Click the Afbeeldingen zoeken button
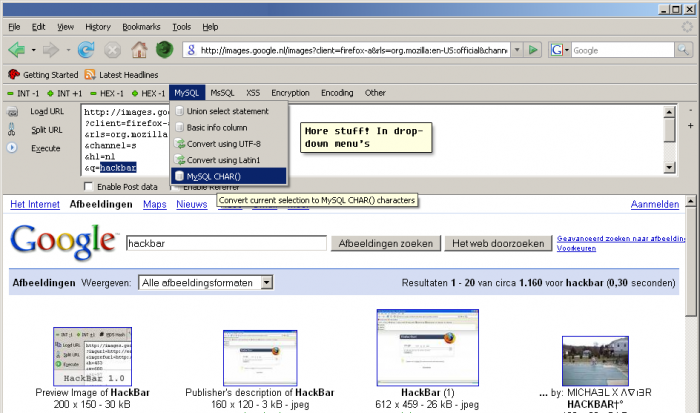The width and height of the screenshot is (700, 413). coord(386,243)
